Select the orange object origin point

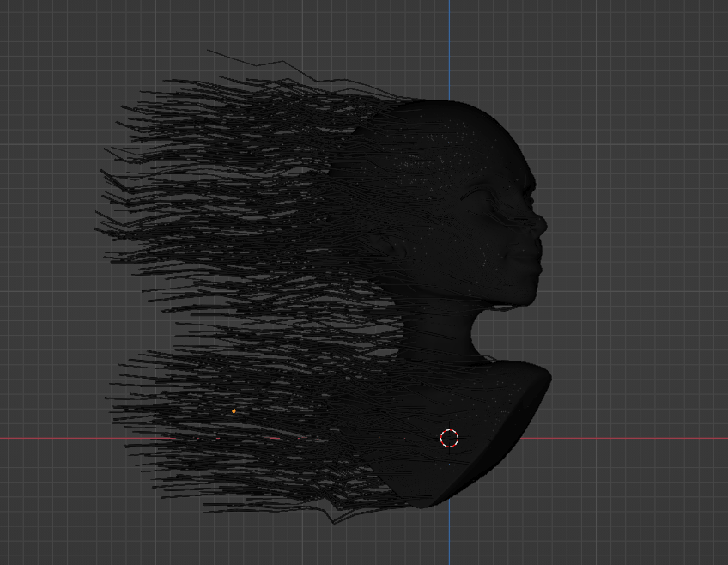click(x=234, y=411)
